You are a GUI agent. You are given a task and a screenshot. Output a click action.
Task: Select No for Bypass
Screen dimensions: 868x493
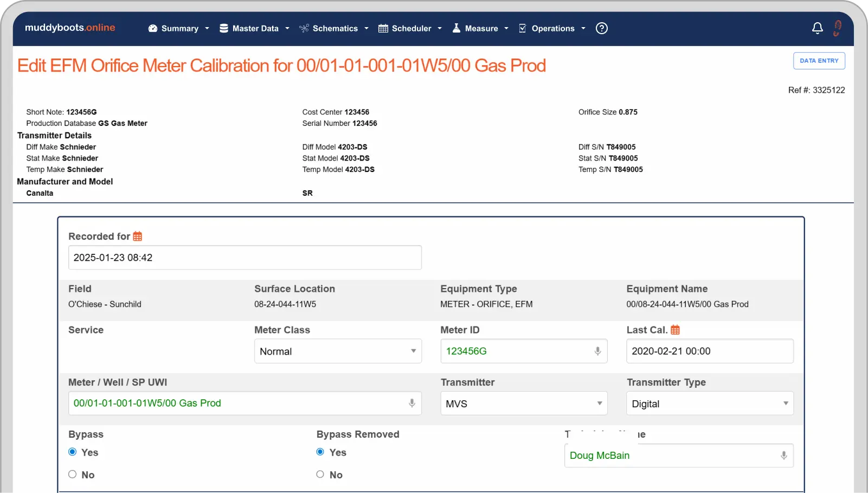coord(73,475)
